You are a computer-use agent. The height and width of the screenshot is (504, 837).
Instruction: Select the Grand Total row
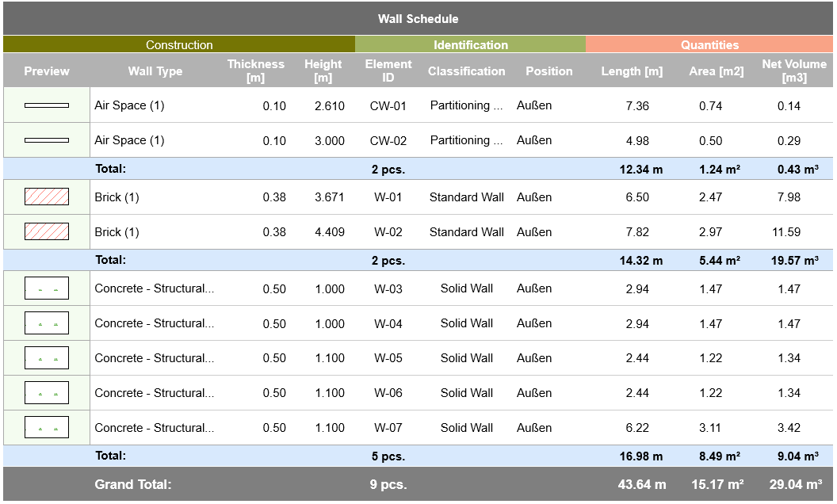[418, 484]
